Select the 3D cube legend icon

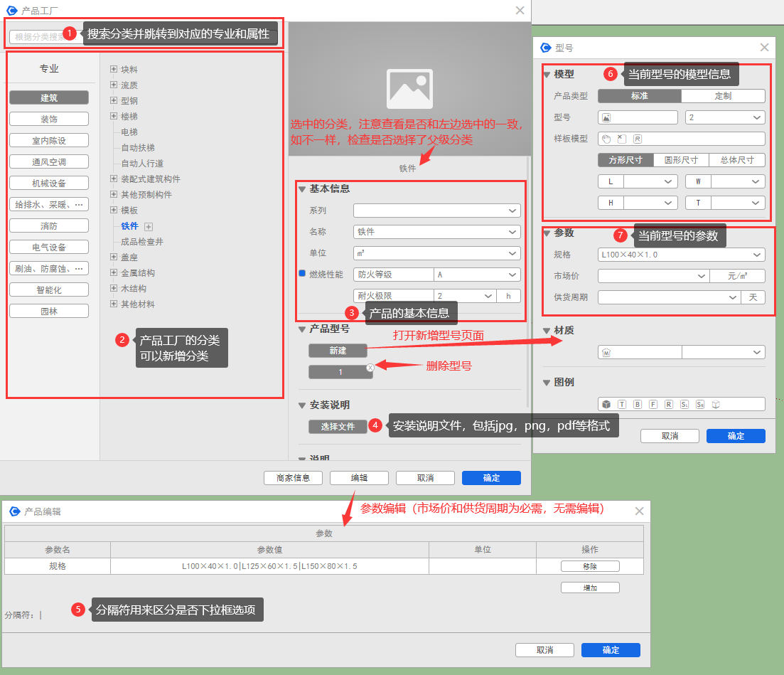606,404
